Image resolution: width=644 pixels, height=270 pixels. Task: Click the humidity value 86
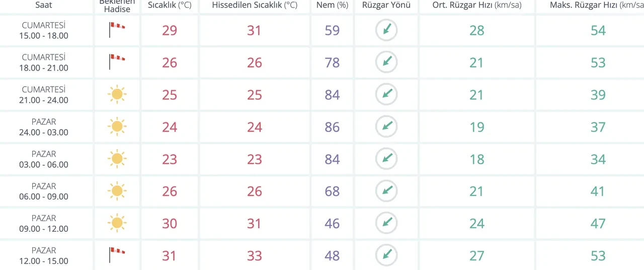(x=332, y=127)
